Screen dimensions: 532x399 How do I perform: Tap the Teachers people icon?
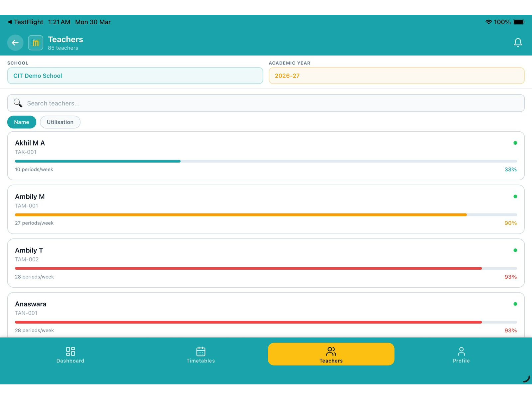coord(331,351)
